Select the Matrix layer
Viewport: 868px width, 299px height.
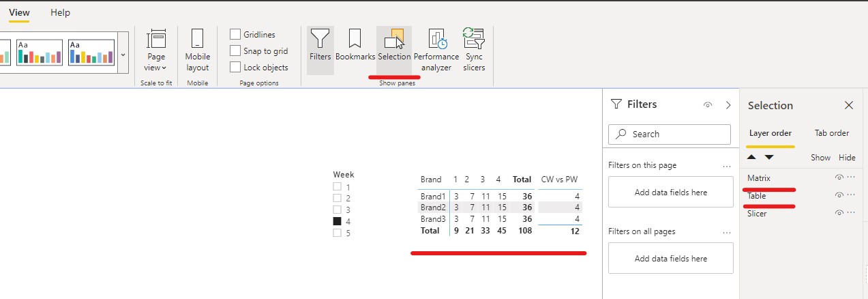(759, 177)
